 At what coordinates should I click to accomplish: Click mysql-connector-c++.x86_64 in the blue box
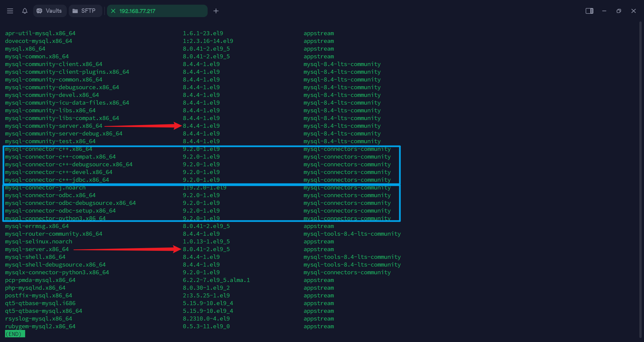coord(48,149)
